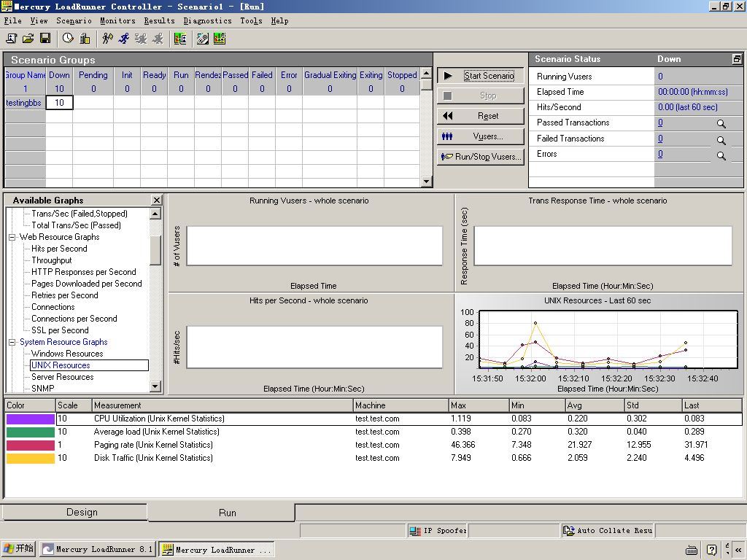
Task: Click the blue running-man Run Vusers icon
Action: pos(124,39)
